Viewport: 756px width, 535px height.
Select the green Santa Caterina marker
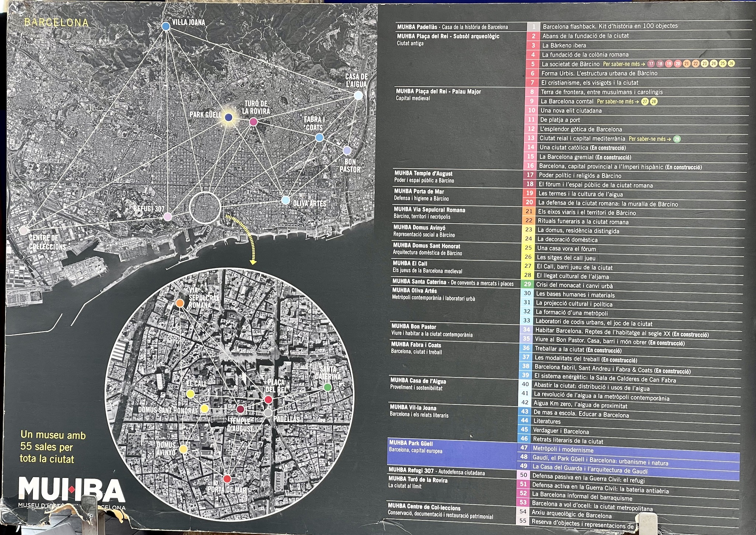327,387
